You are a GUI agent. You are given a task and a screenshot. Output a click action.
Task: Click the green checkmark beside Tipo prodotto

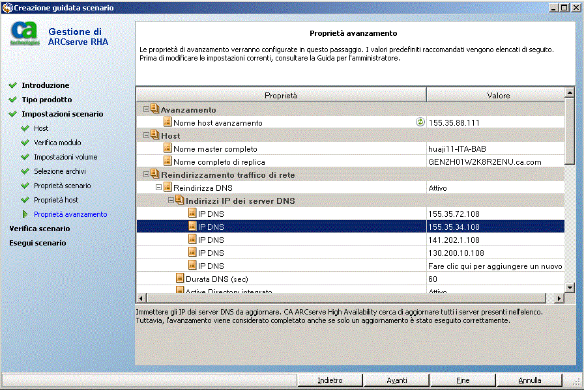(13, 100)
